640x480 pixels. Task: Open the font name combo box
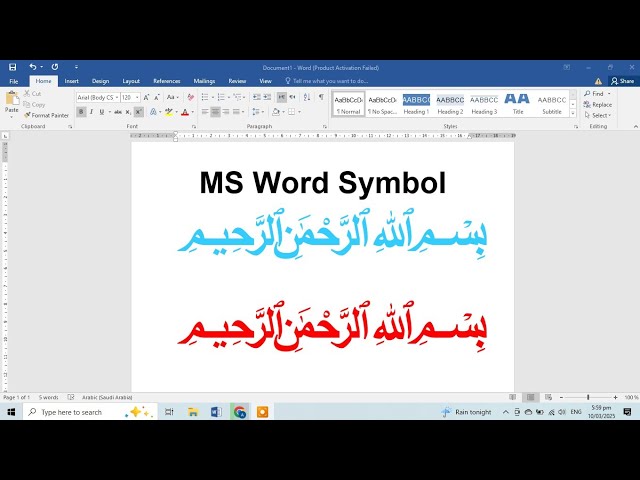pyautogui.click(x=98, y=98)
